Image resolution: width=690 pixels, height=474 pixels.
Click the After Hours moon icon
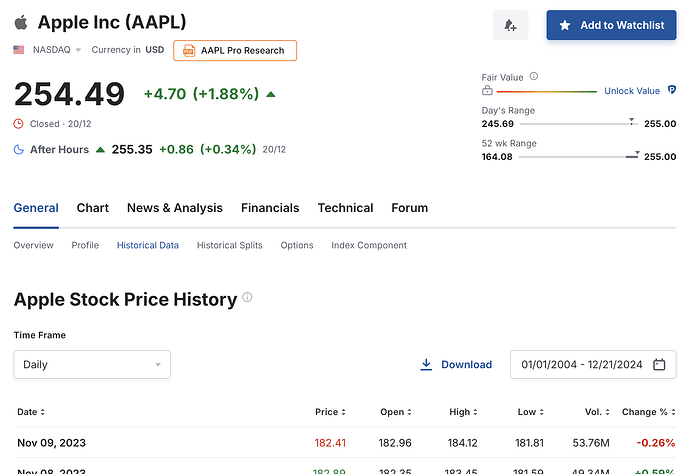(x=18, y=150)
